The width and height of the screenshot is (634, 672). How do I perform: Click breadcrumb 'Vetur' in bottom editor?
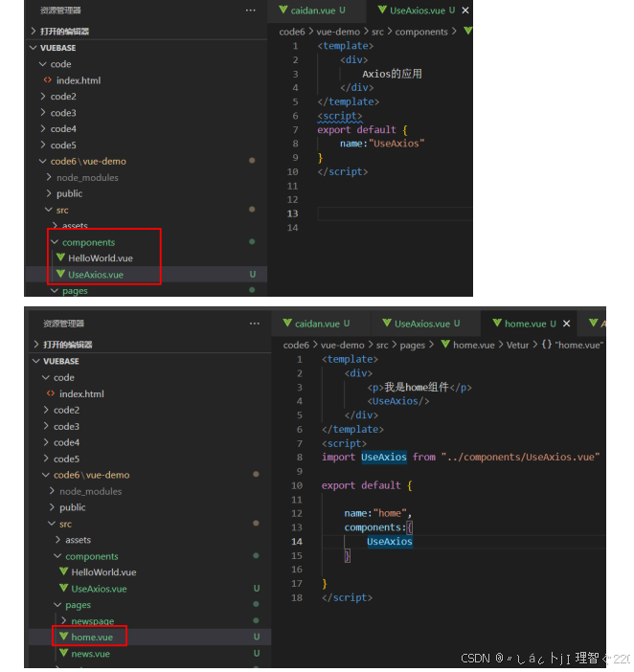tap(517, 345)
